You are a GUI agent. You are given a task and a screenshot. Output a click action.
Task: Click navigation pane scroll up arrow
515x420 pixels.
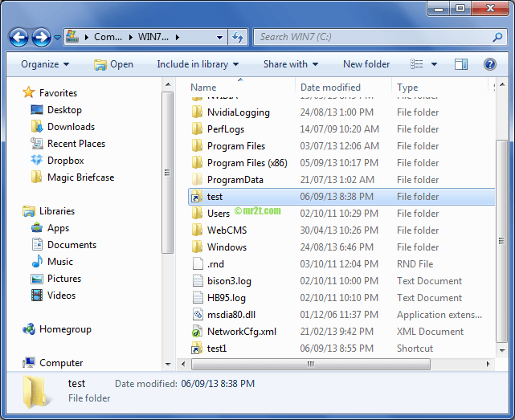point(168,84)
